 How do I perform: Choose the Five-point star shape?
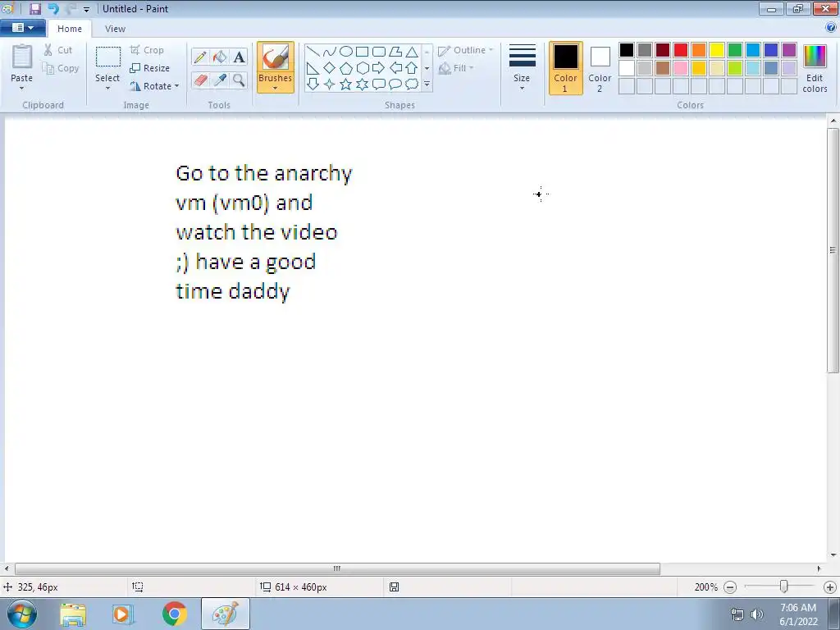click(x=346, y=84)
